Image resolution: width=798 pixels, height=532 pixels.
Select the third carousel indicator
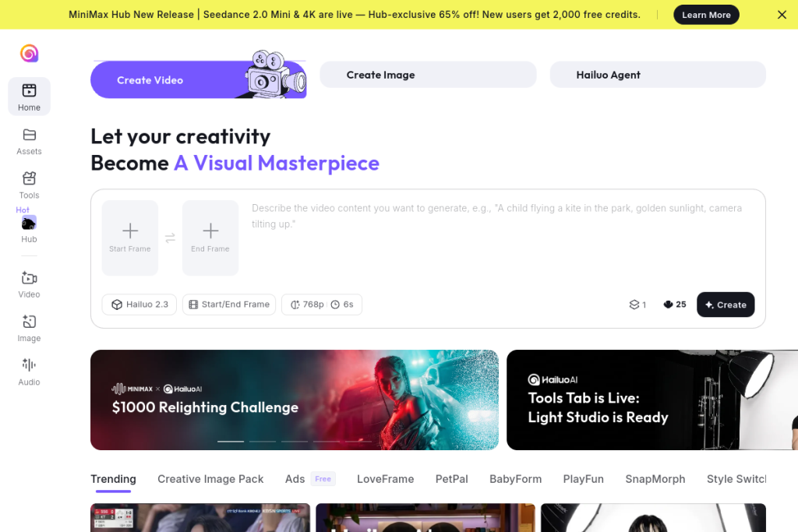(295, 441)
